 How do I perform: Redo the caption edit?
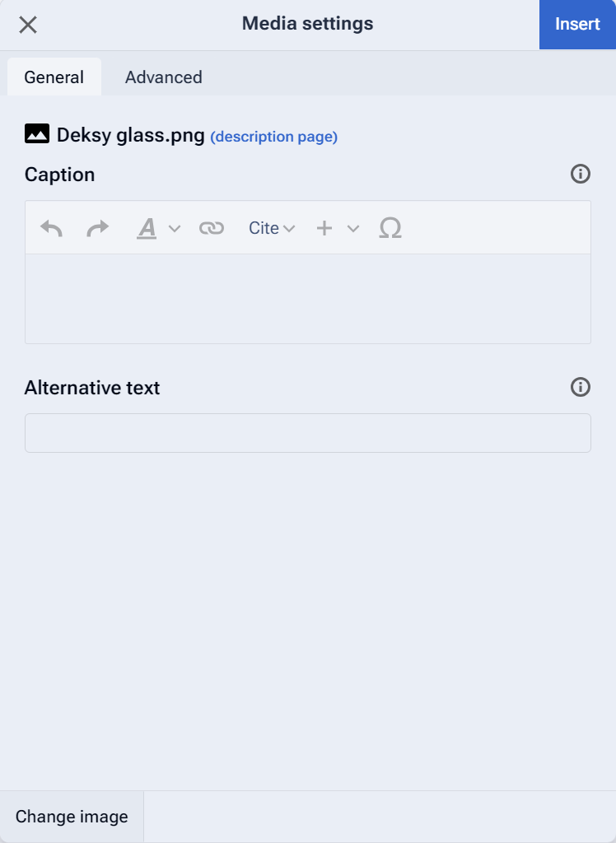(97, 228)
